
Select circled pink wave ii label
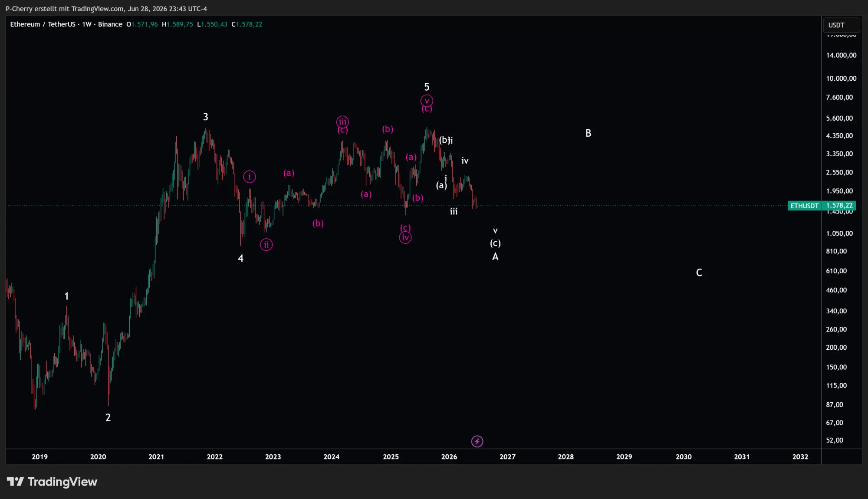[x=266, y=245]
